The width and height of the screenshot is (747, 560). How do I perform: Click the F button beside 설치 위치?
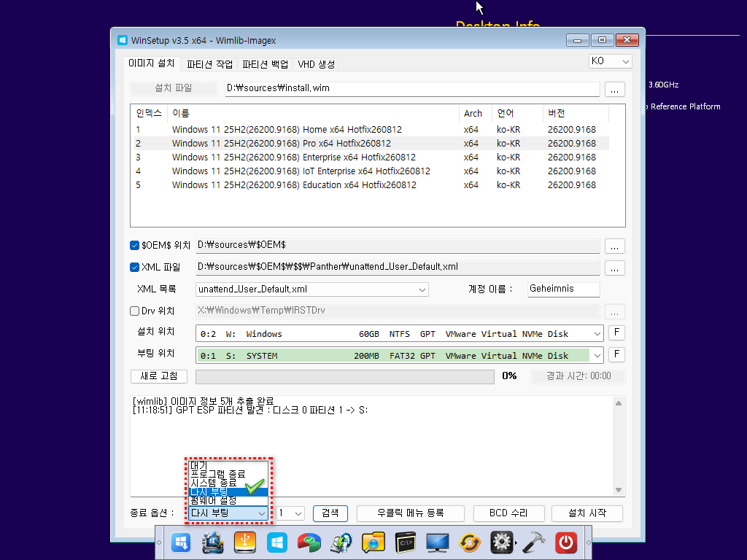tap(616, 332)
